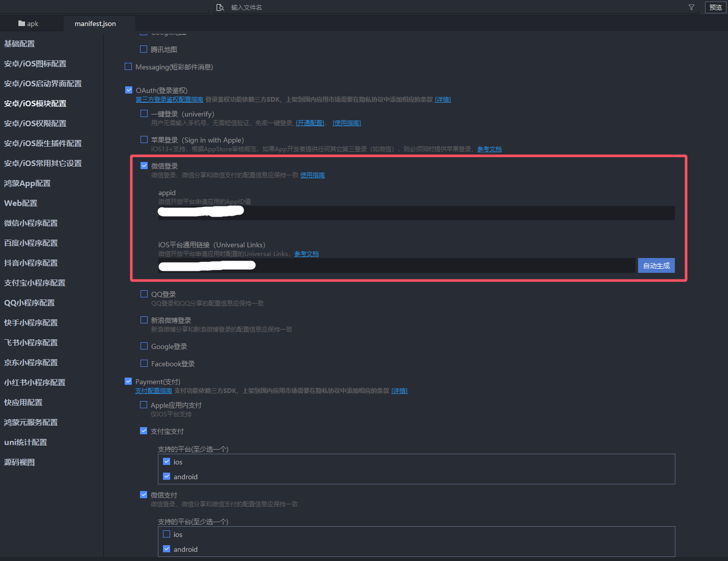The image size is (728, 561).
Task: Enable the Google登录 checkbox
Action: (144, 346)
